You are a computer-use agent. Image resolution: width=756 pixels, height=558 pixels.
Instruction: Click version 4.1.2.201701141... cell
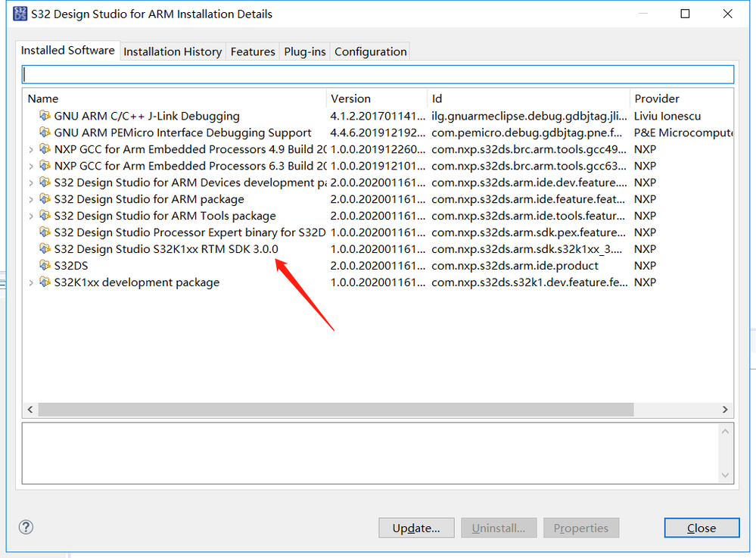(378, 116)
